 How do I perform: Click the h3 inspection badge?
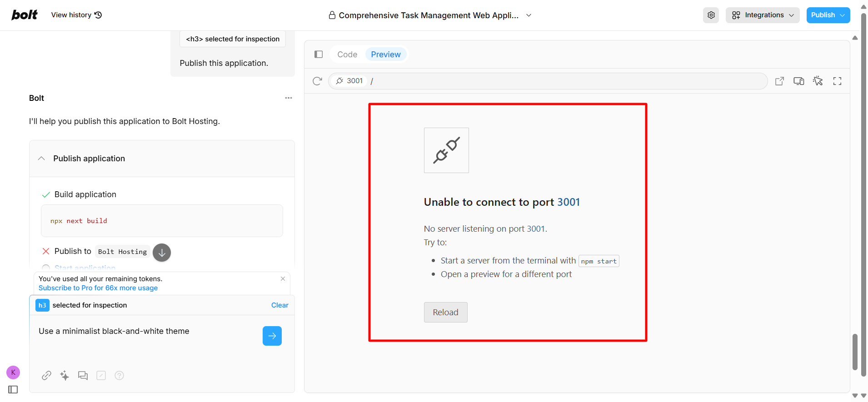click(x=42, y=305)
